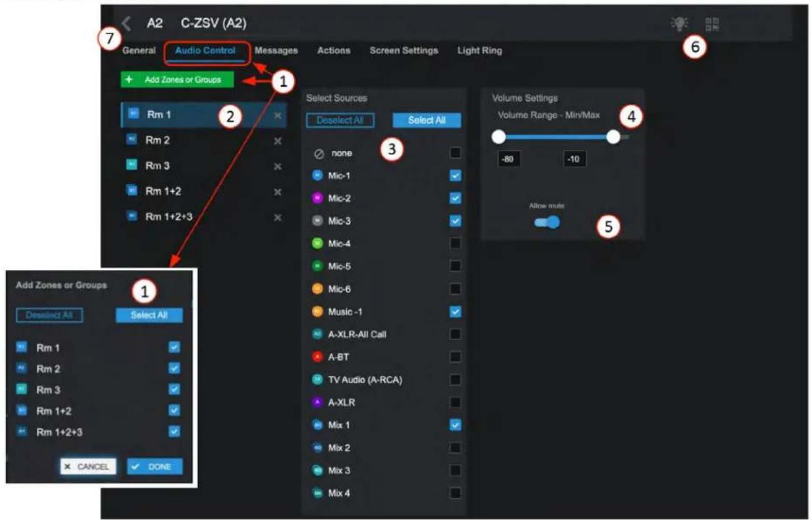This screenshot has height=520, width=812.
Task: Switch to the Audio Control tab
Action: pos(206,51)
